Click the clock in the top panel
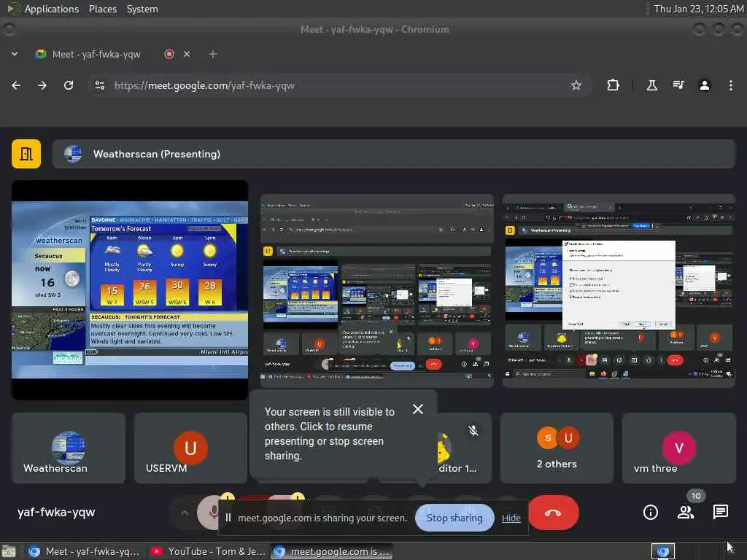Viewport: 747px width, 560px height. pyautogui.click(x=698, y=9)
